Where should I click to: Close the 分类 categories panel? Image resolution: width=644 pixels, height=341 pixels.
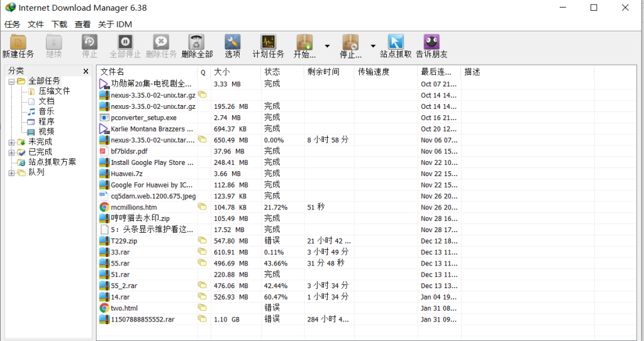click(x=86, y=72)
